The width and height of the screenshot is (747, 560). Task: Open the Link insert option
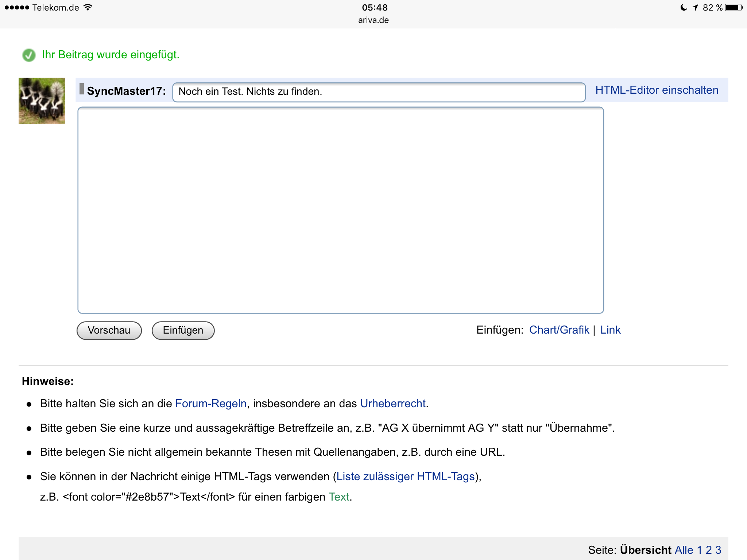coord(610,330)
